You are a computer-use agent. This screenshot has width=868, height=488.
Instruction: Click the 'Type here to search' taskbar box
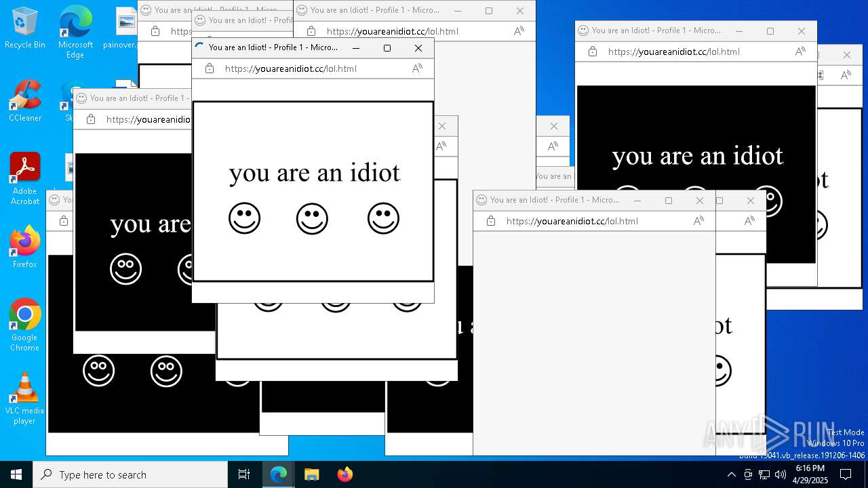click(130, 474)
